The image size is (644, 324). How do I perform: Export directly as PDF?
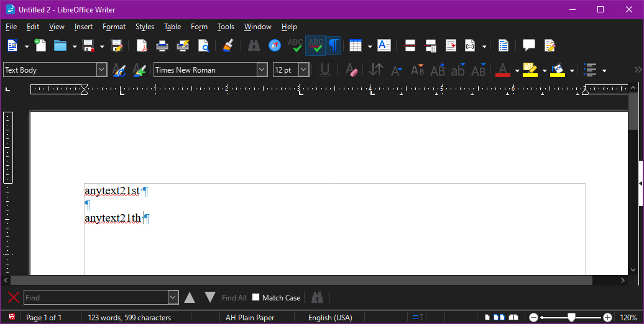click(142, 45)
